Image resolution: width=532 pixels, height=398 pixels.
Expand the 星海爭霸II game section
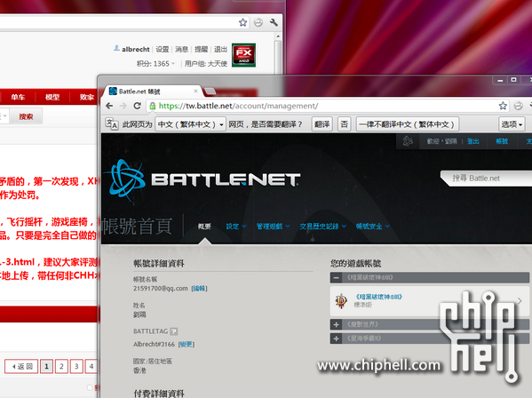[x=336, y=338]
